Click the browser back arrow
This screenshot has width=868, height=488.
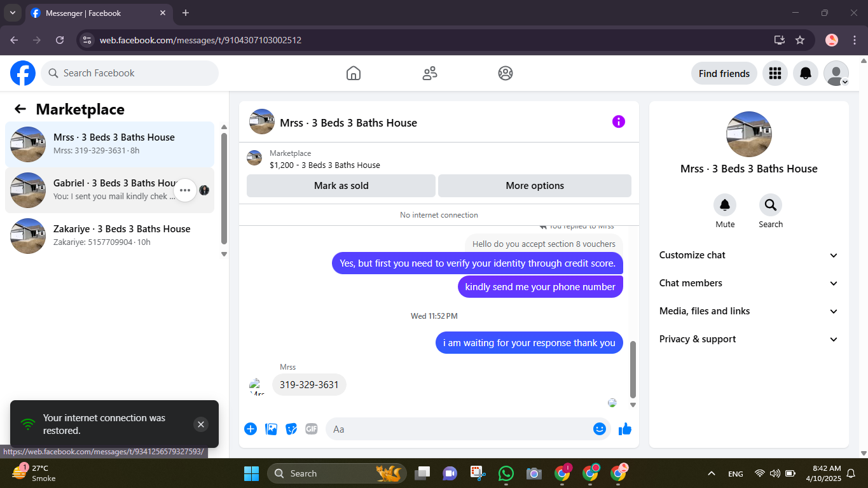(x=14, y=40)
